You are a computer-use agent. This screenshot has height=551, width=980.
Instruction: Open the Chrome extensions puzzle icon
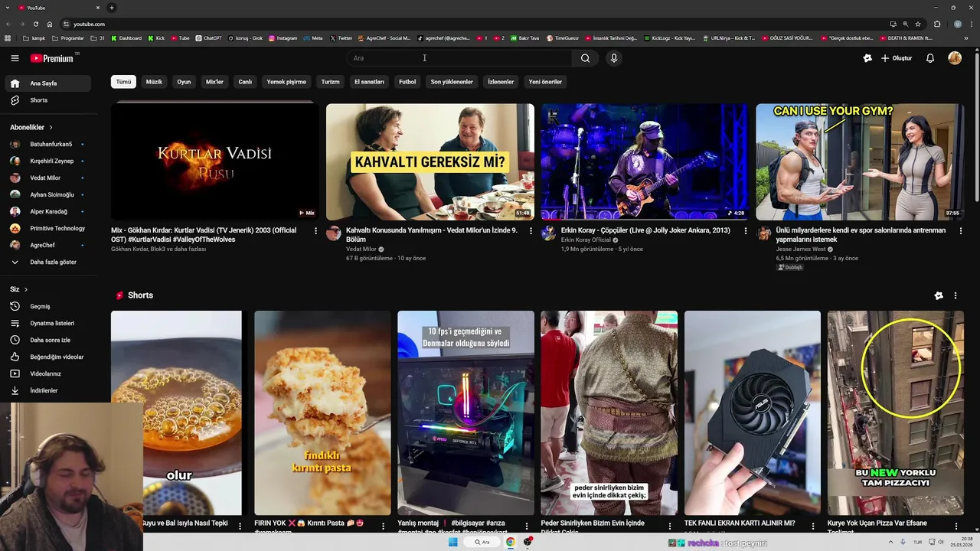click(x=937, y=24)
